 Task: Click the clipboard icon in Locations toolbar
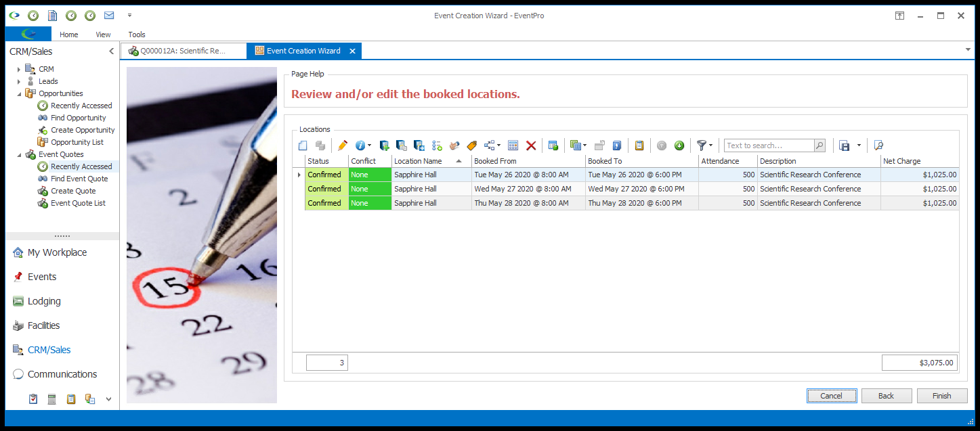coord(639,145)
